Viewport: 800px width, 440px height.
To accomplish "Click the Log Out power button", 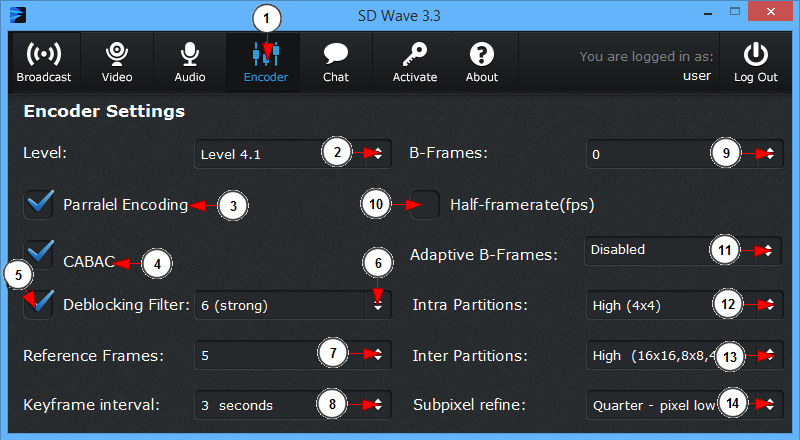I will 756,62.
